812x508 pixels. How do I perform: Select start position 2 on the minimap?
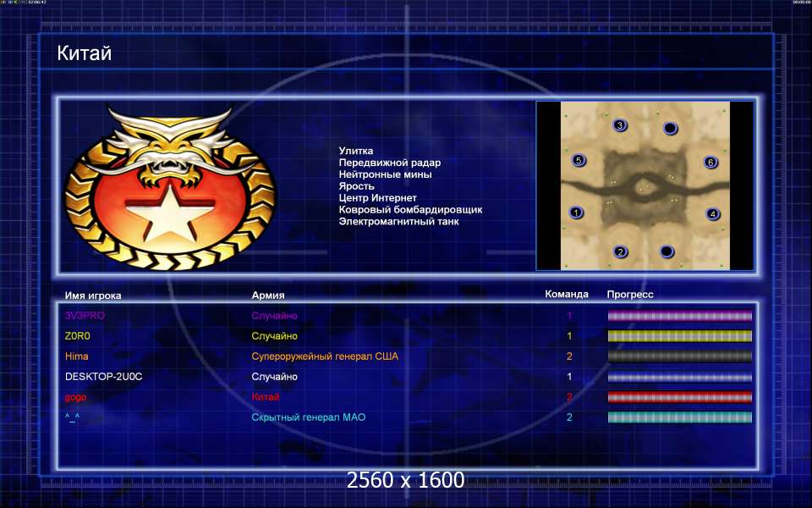click(x=620, y=252)
